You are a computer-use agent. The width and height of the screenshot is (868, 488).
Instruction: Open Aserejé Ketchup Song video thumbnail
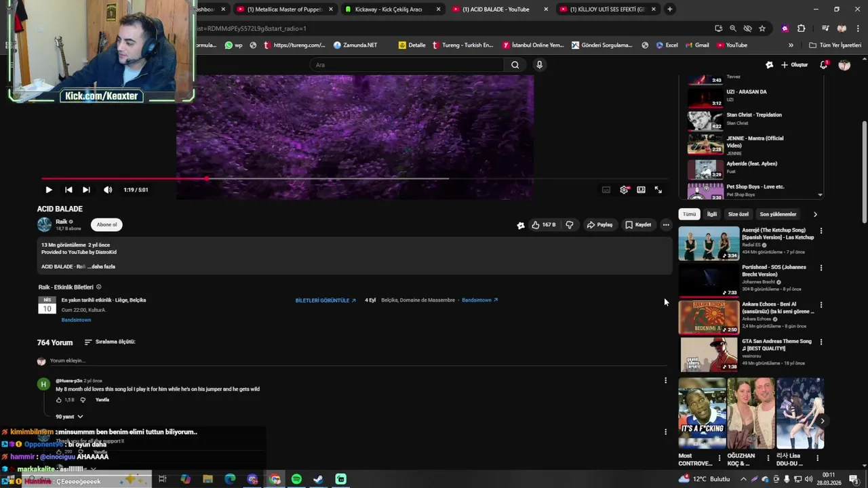coord(709,243)
